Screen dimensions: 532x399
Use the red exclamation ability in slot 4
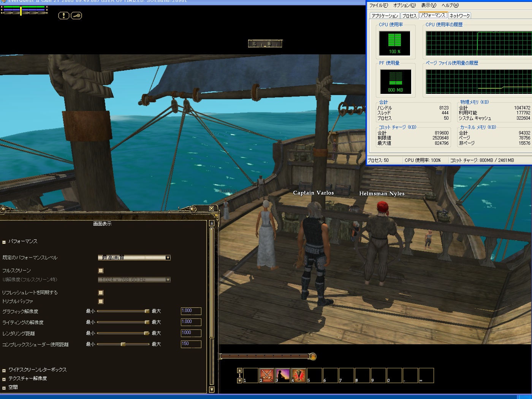click(x=299, y=375)
